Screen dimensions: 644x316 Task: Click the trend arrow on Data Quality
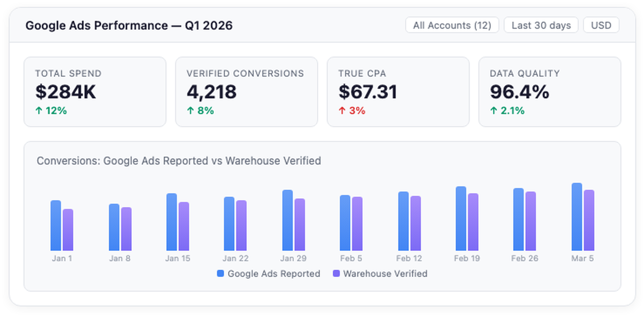(x=494, y=111)
